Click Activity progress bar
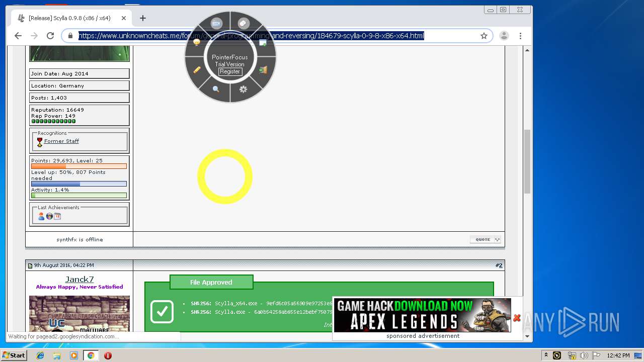The image size is (644, 362). (x=79, y=196)
